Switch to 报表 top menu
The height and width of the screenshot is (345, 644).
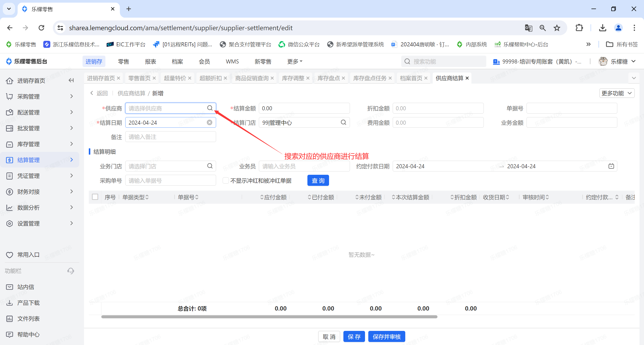coord(150,61)
